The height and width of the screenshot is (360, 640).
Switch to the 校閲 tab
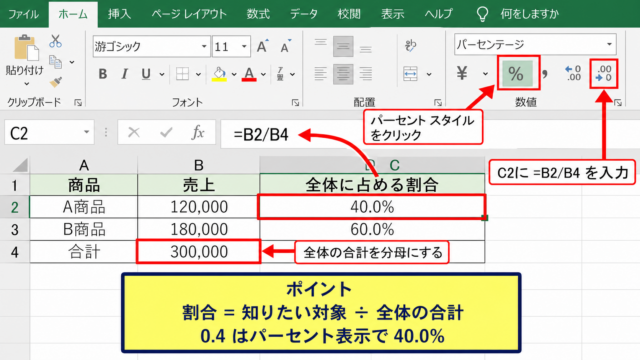[x=349, y=14]
